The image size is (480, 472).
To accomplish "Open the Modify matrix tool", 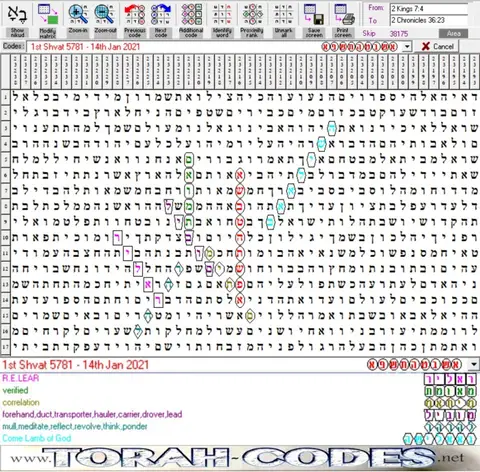I will pyautogui.click(x=48, y=14).
